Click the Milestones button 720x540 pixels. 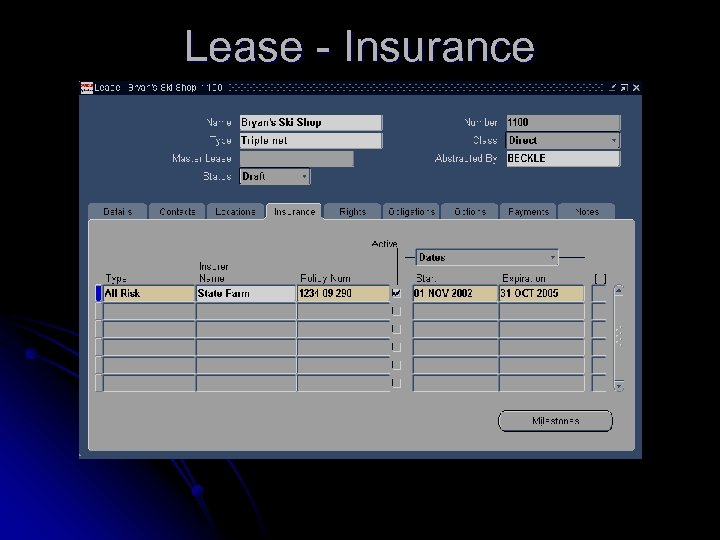pos(555,421)
